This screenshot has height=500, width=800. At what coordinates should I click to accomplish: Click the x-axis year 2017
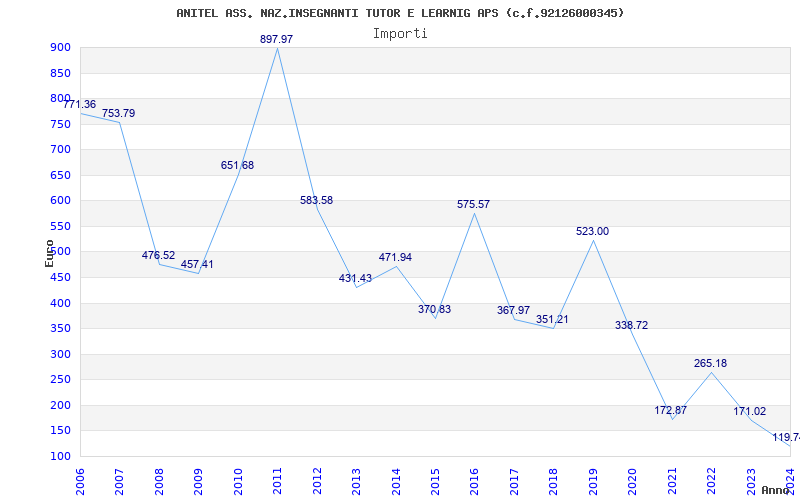[x=514, y=482]
